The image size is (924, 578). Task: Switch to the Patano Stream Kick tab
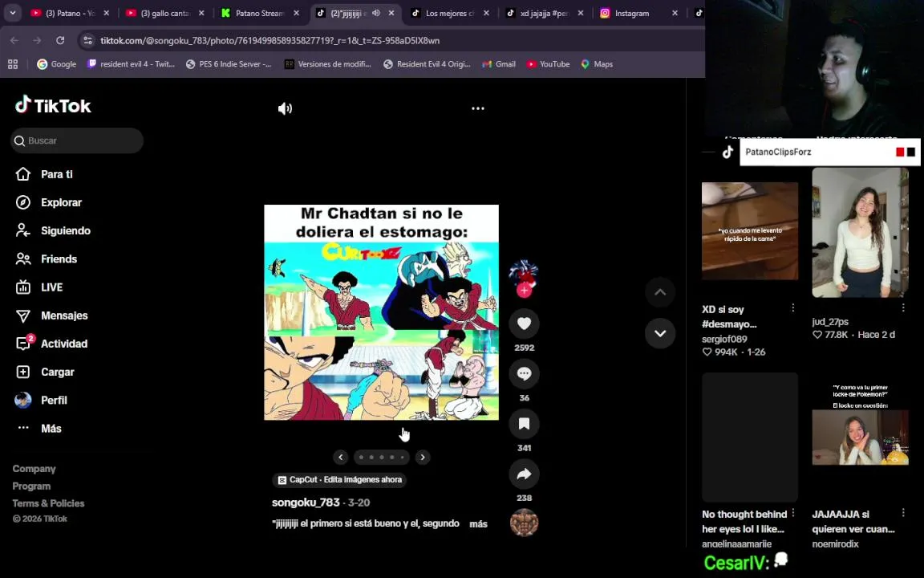pyautogui.click(x=259, y=13)
